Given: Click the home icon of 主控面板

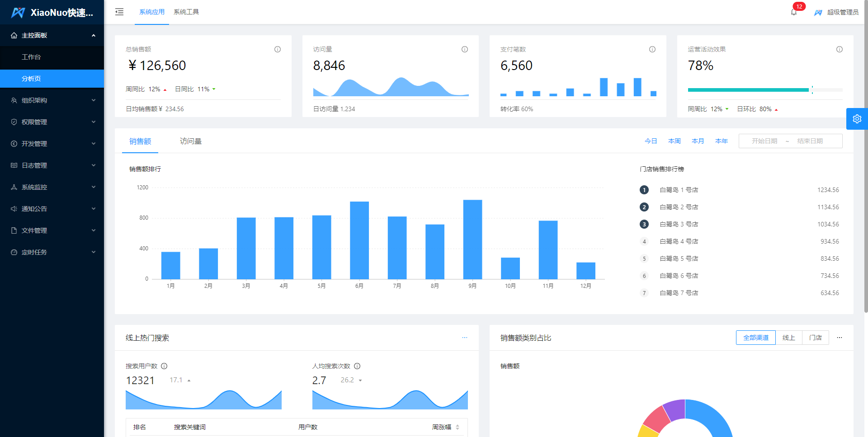Looking at the screenshot, I should (x=14, y=35).
